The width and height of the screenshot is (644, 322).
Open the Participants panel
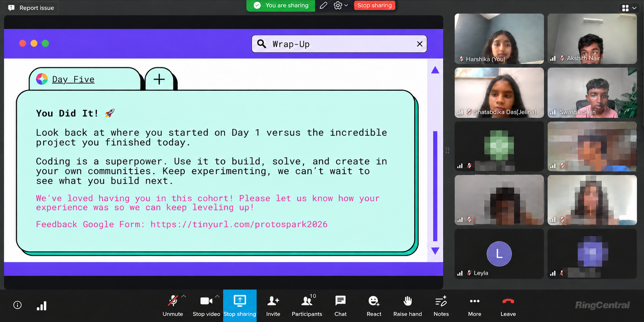(x=307, y=306)
